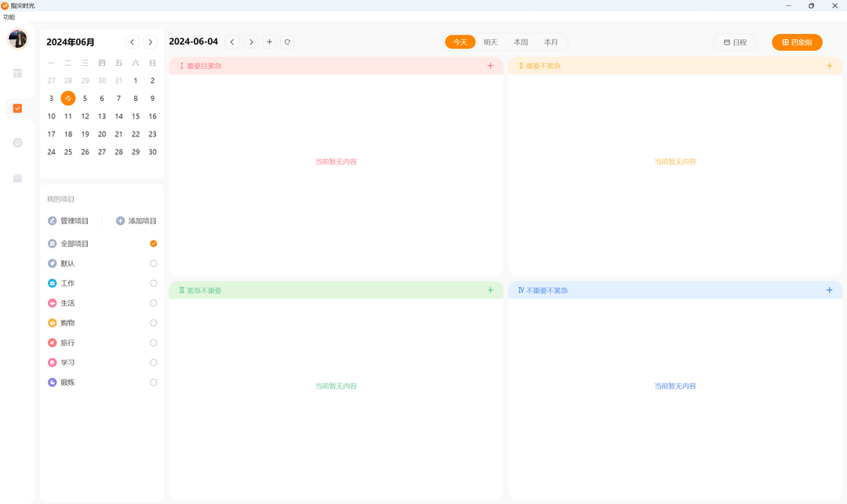
Task: Click the plus icon next to date navigation
Action: point(269,42)
